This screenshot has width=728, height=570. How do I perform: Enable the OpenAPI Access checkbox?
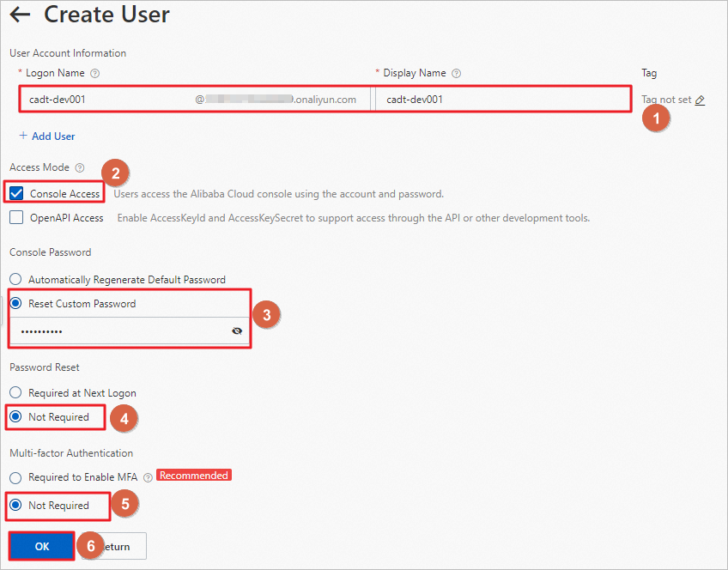coord(16,218)
